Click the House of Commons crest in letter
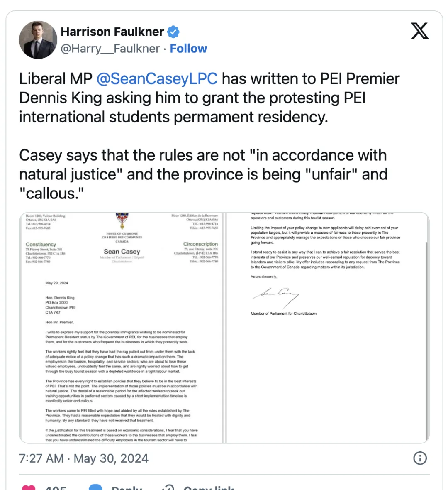The width and height of the screenshot is (448, 490). [122, 220]
